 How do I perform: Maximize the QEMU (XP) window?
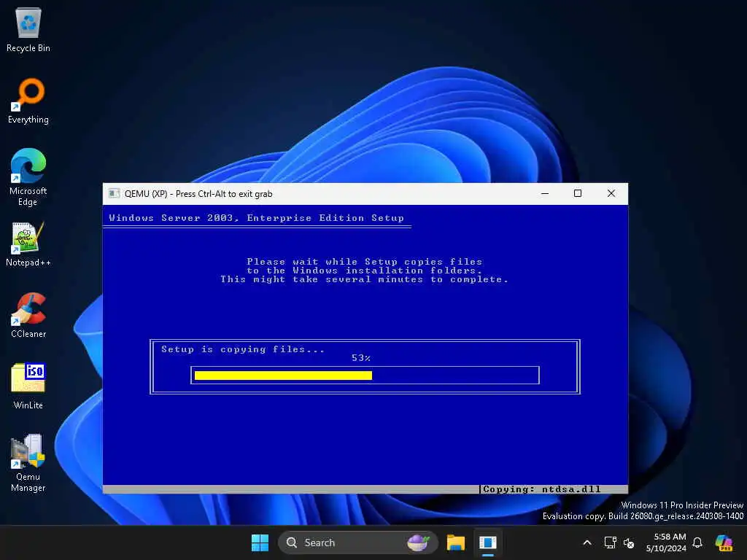[x=578, y=193]
